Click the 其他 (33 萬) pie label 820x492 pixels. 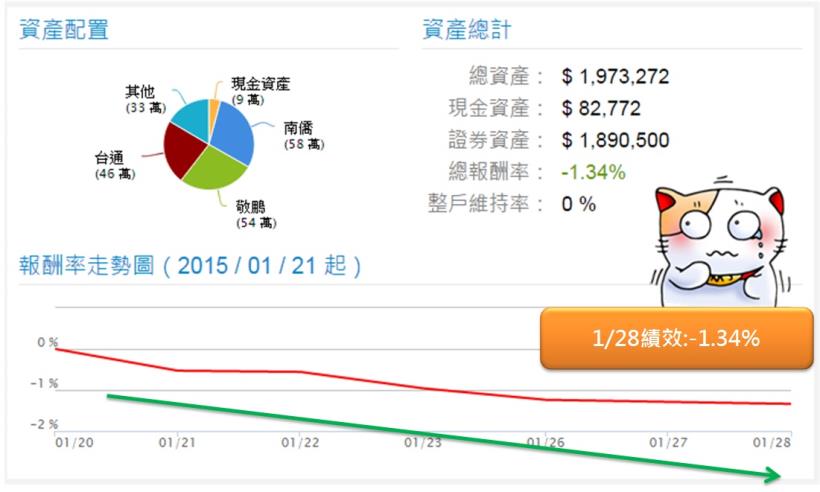145,99
